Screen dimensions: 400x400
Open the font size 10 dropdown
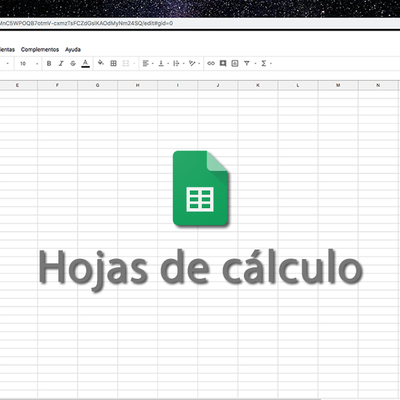pyautogui.click(x=29, y=63)
